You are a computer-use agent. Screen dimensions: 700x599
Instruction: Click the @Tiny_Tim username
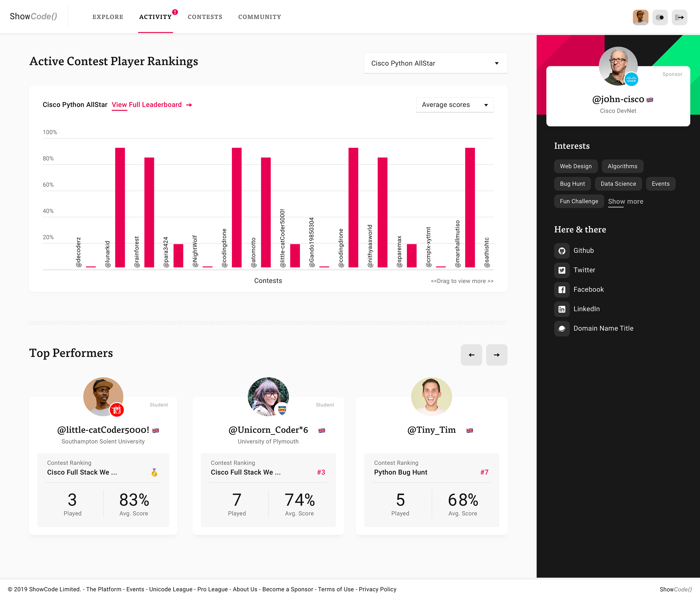tap(432, 430)
